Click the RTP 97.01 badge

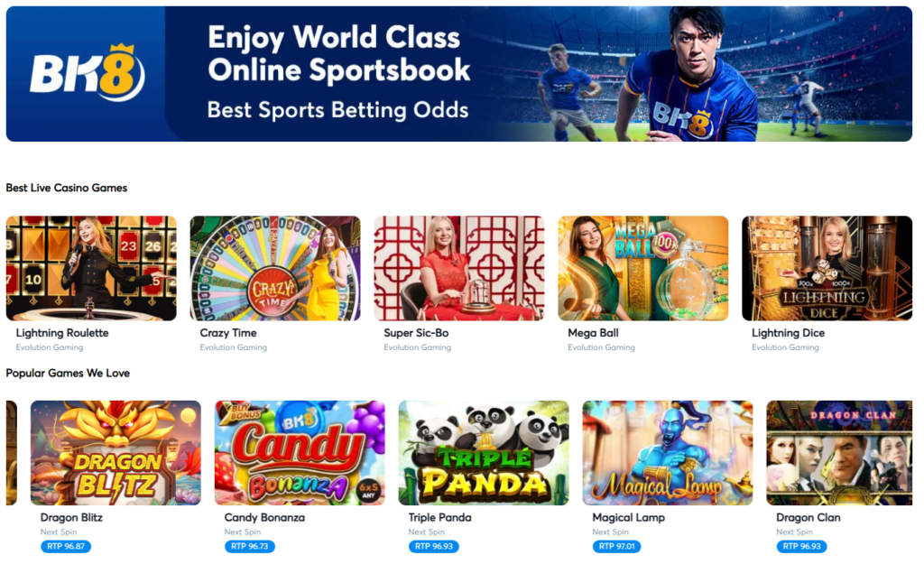[x=616, y=546]
